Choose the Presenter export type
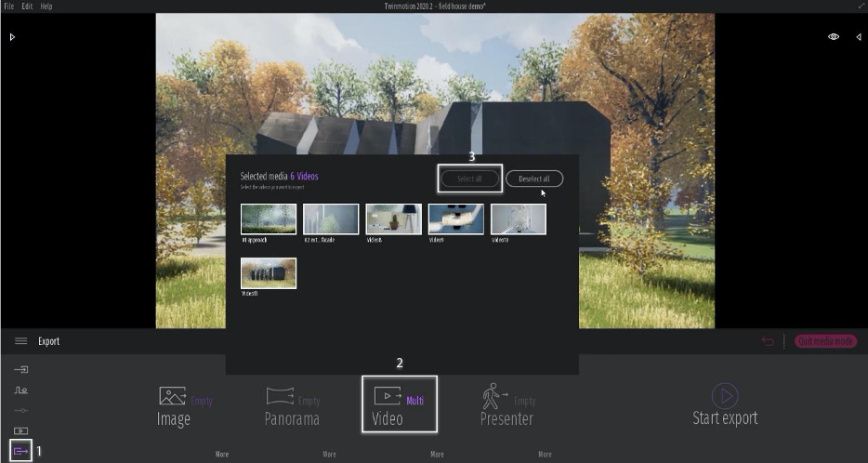The width and height of the screenshot is (868, 463). pos(507,406)
